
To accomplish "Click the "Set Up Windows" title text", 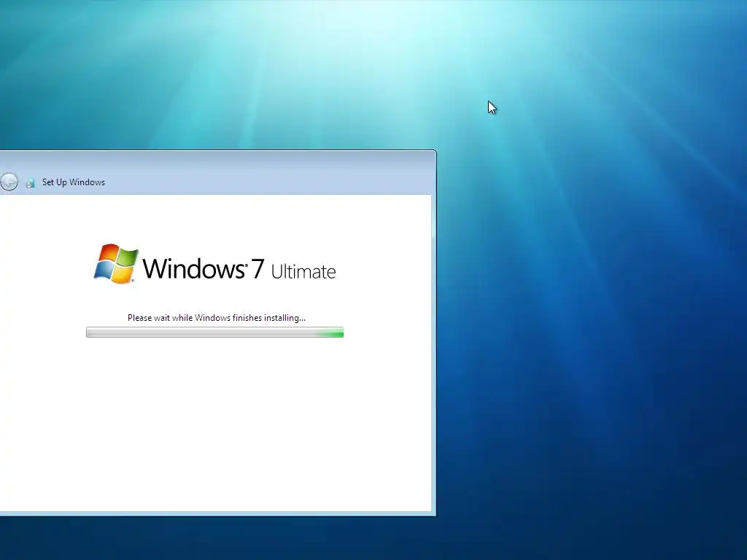I will [74, 182].
